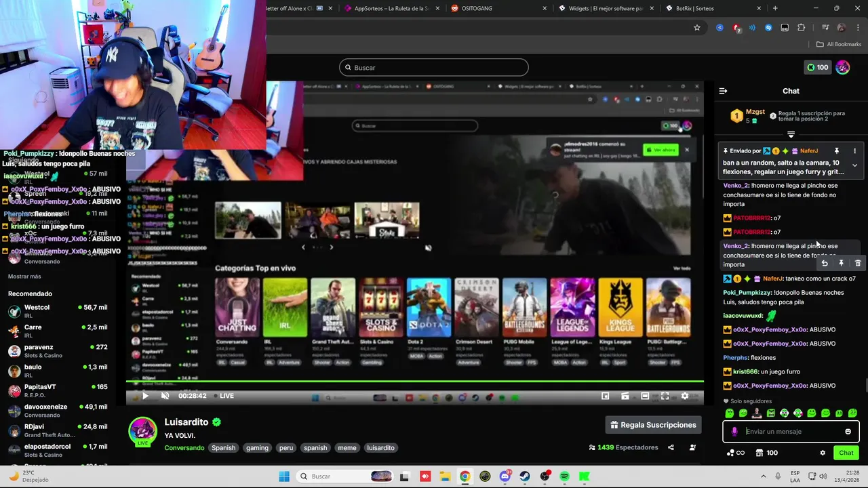Expand the pinned message chevron

[x=854, y=165]
